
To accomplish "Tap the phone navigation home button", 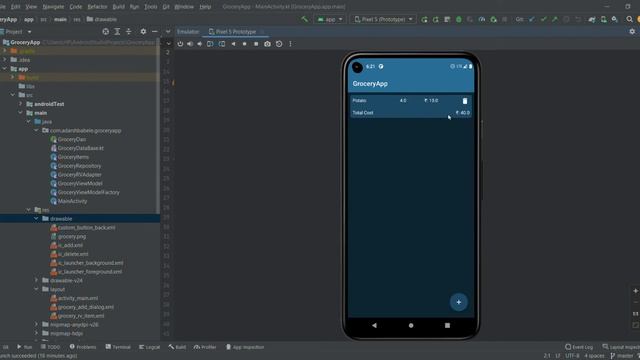I will tap(411, 325).
